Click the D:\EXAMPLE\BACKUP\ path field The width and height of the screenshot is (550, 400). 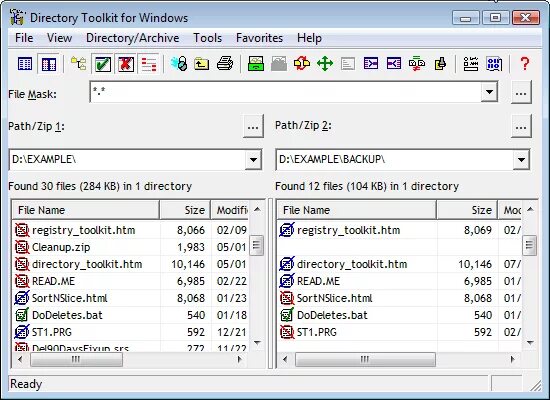[x=394, y=160]
